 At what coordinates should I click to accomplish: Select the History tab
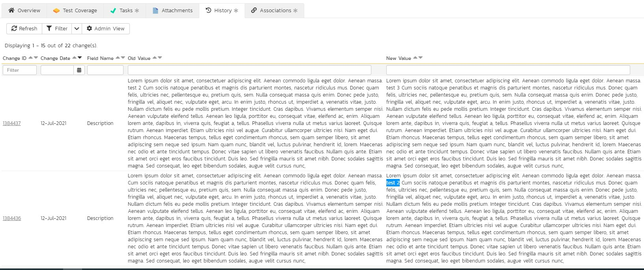coord(222,11)
